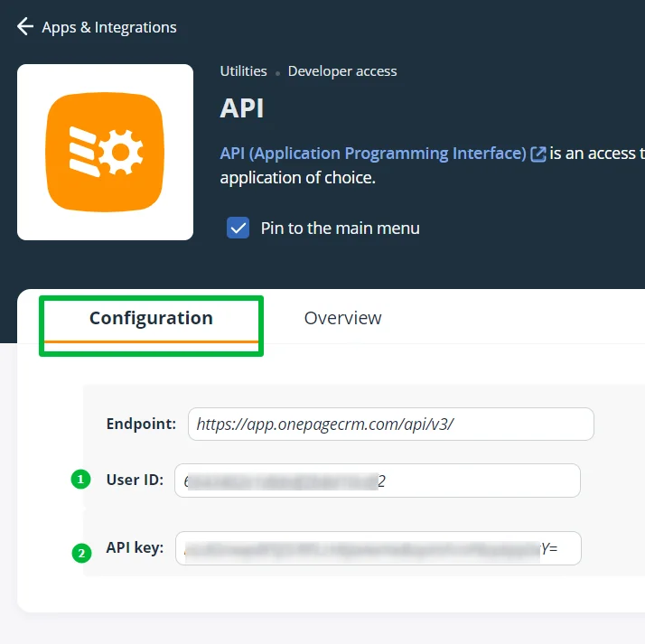The image size is (645, 644).
Task: Click the back arrow icon
Action: point(25,27)
